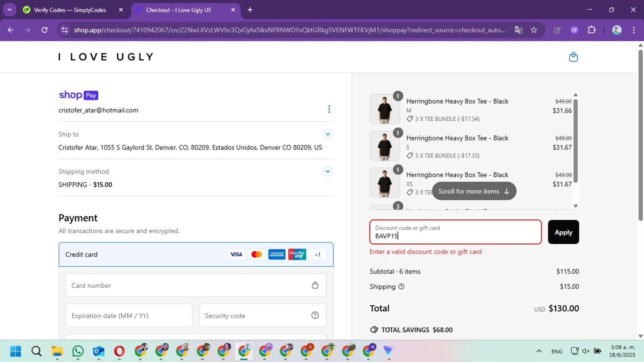Click the page vertical scrollbar
Viewport: 644px width, 362px height.
click(640, 135)
